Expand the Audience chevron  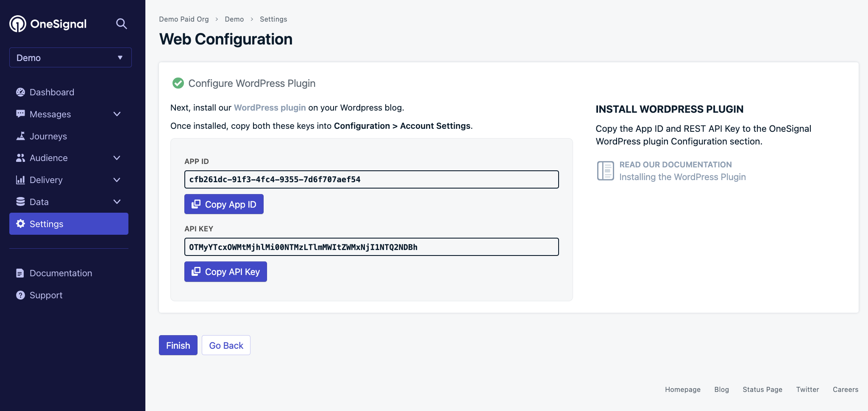click(117, 158)
